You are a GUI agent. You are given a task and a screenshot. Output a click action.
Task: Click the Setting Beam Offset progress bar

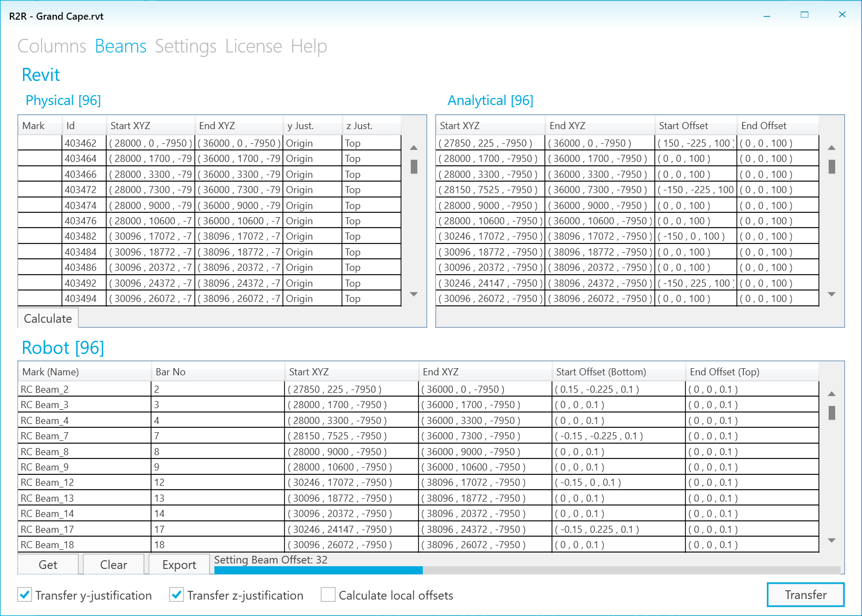click(x=527, y=570)
